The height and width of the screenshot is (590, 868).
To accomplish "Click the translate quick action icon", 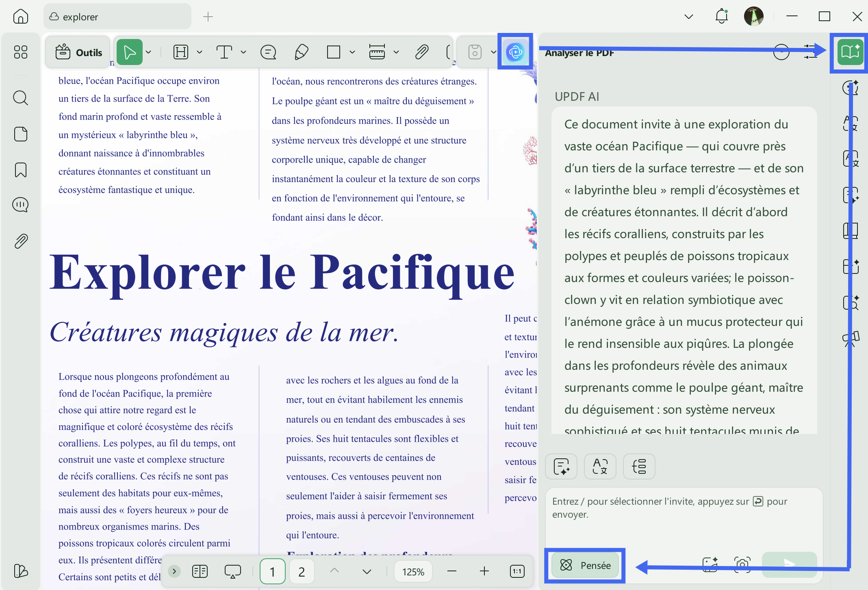I will 600,466.
